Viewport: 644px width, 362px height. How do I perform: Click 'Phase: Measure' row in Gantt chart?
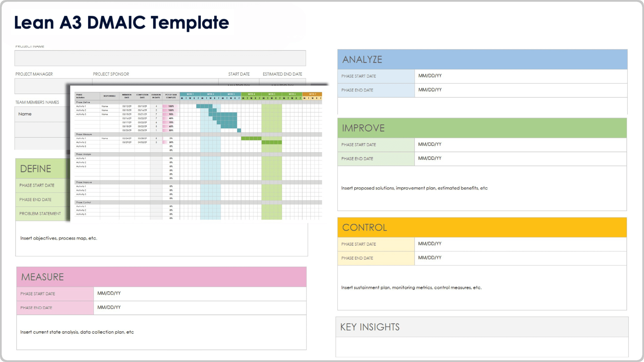(198, 134)
